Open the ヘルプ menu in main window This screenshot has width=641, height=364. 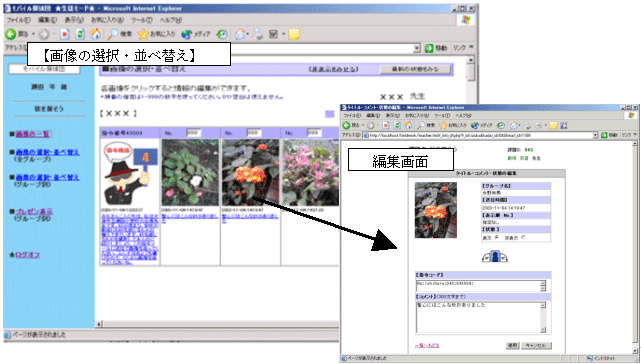(x=170, y=20)
